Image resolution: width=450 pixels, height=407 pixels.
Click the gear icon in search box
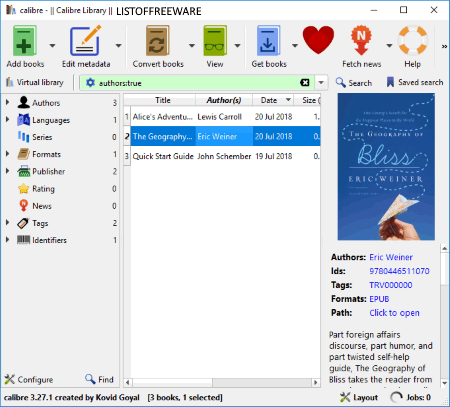tap(90, 82)
